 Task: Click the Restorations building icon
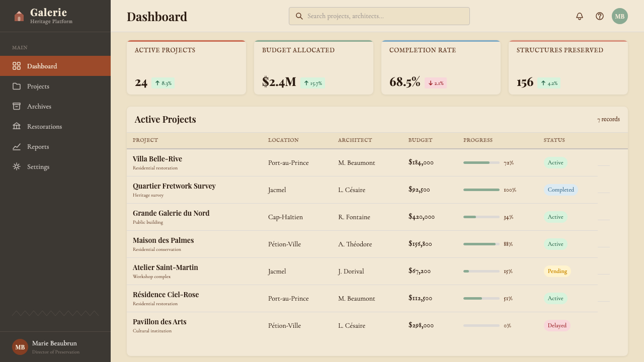(17, 126)
